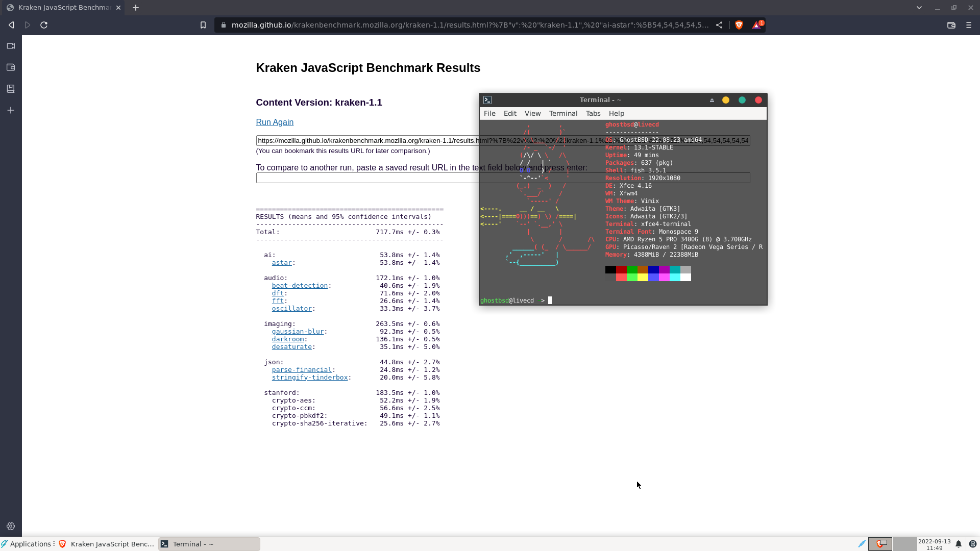Open the Brave Talk video icon in the sidebar
980x551 pixels.
11,46
